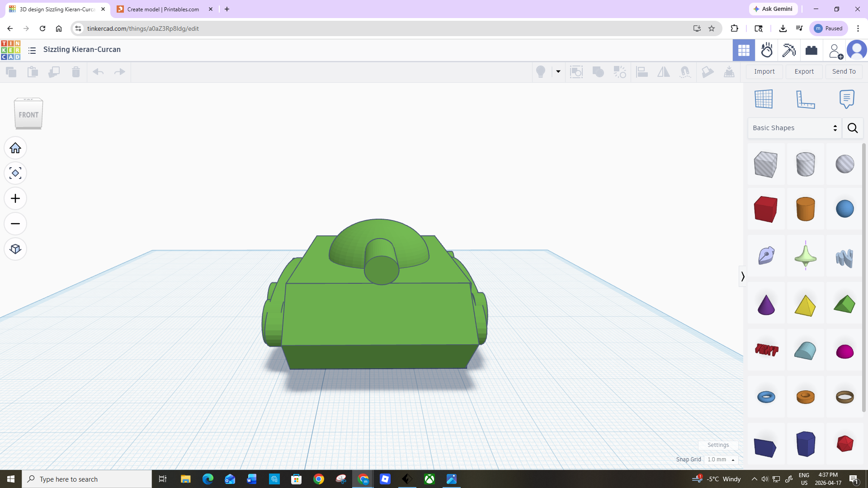The width and height of the screenshot is (868, 488).
Task: Click the Send To button
Action: [844, 71]
